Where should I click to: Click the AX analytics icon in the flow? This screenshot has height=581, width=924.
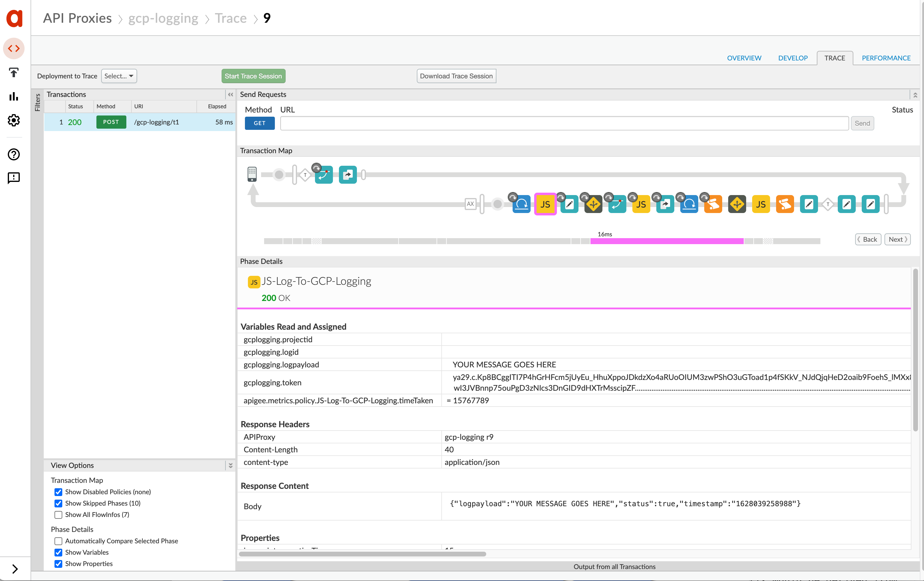point(470,204)
